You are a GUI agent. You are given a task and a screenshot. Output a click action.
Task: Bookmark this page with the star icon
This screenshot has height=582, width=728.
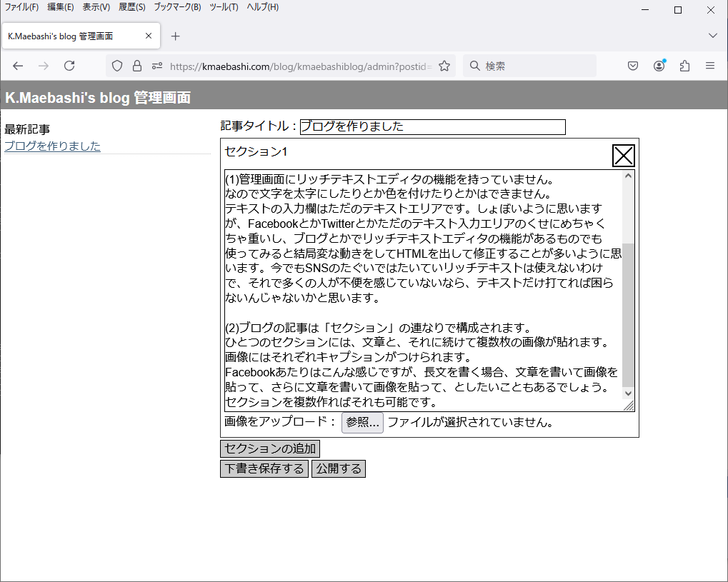444,66
